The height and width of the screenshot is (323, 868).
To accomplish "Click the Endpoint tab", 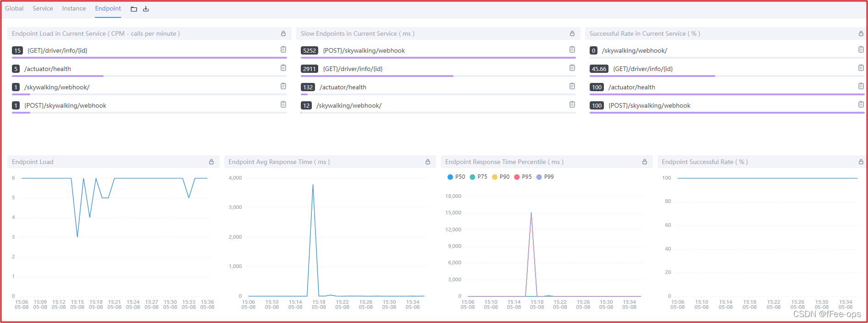I will click(x=108, y=9).
